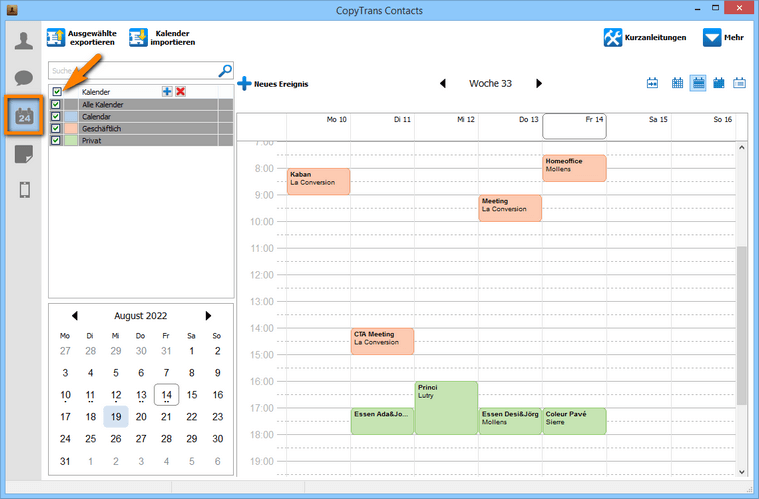The height and width of the screenshot is (499, 759).
Task: Click the gray Alle Kalender color swatch
Action: (x=71, y=105)
